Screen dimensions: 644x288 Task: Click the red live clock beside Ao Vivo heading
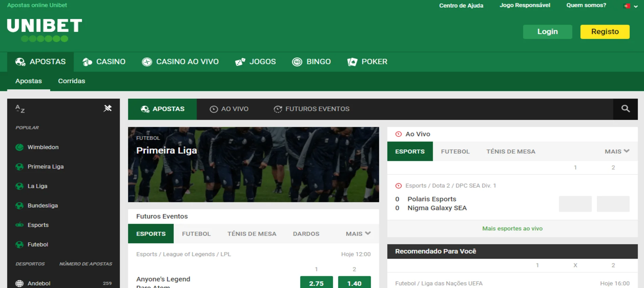pos(399,134)
